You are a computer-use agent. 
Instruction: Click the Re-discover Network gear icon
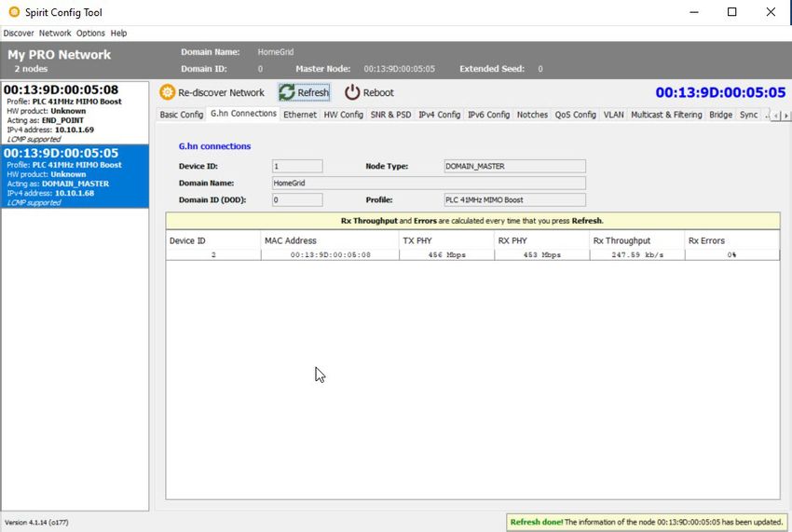coord(167,92)
